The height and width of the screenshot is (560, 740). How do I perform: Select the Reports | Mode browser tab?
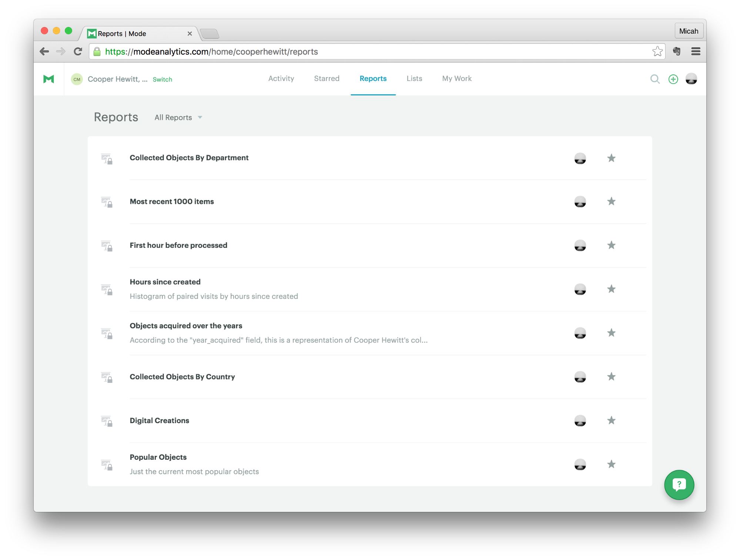click(139, 34)
